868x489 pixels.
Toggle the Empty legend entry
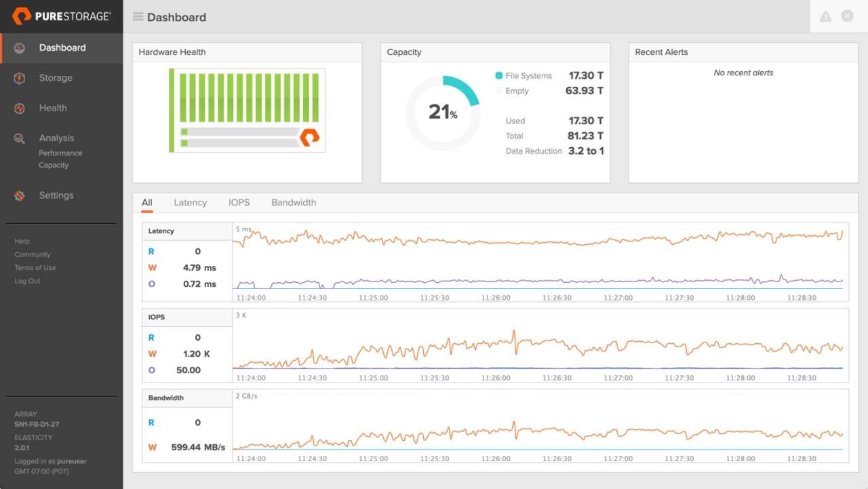(515, 90)
